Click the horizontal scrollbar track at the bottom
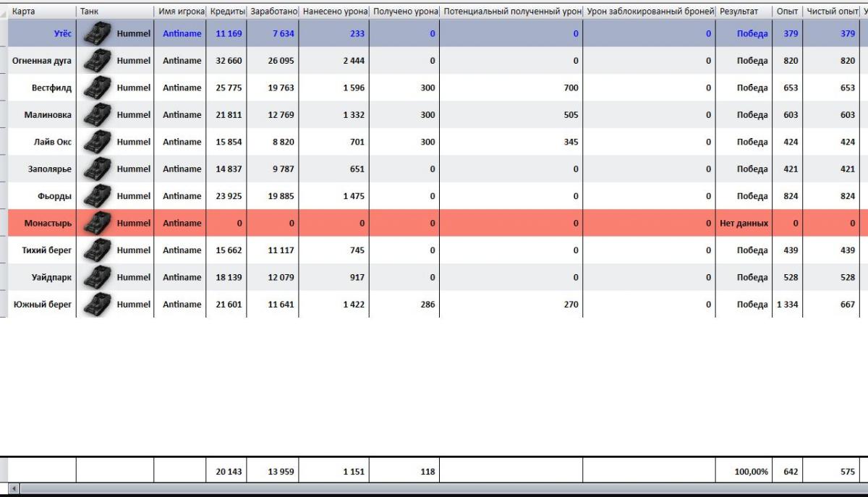 tap(434, 490)
